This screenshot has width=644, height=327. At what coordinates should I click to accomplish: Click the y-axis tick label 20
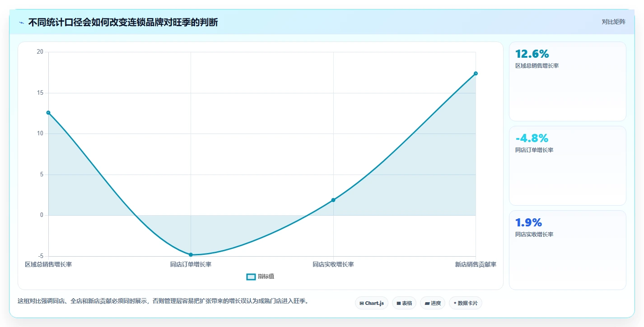click(40, 52)
